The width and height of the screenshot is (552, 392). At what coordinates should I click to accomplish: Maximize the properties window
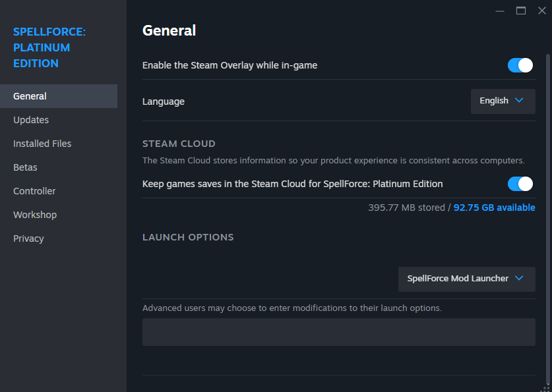pyautogui.click(x=521, y=11)
